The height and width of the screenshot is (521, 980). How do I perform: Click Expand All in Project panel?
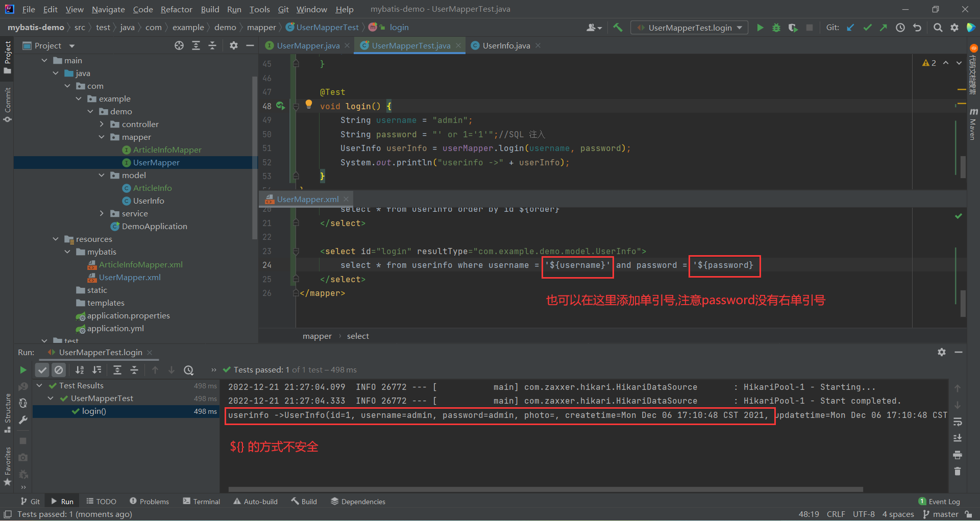(x=196, y=46)
